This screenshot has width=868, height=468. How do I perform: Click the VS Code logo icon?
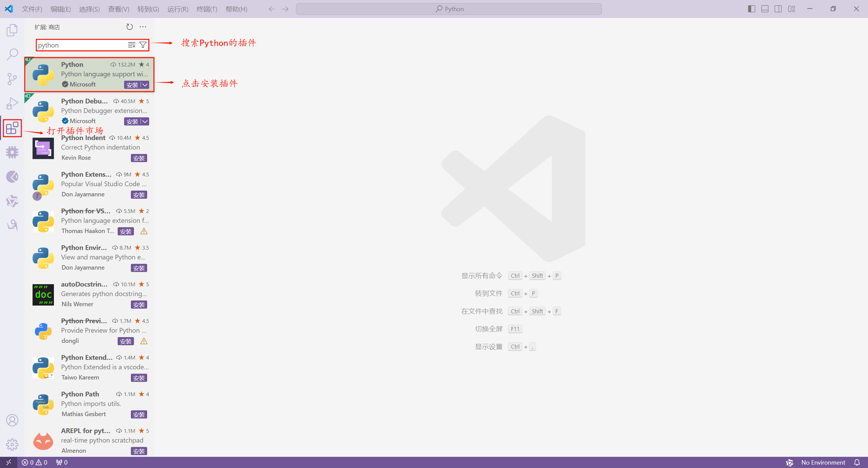pyautogui.click(x=9, y=9)
